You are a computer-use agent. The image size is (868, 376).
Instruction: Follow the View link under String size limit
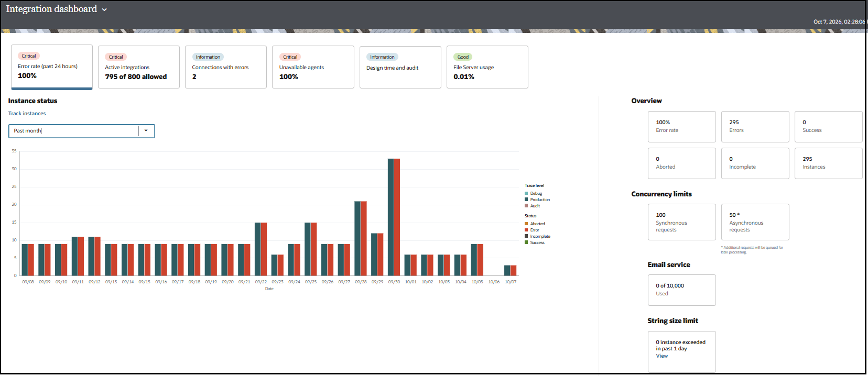point(662,356)
